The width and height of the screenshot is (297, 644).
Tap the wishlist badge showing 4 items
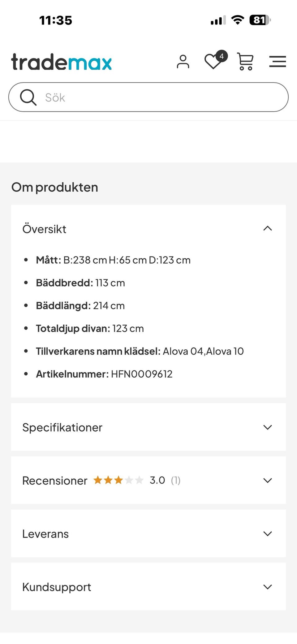pyautogui.click(x=222, y=56)
